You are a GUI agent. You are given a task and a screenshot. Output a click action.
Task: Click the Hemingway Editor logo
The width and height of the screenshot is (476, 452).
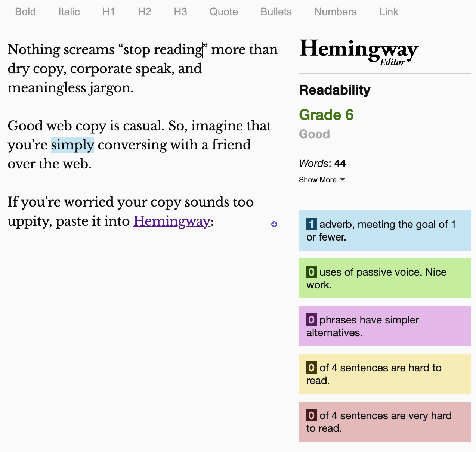pyautogui.click(x=359, y=51)
